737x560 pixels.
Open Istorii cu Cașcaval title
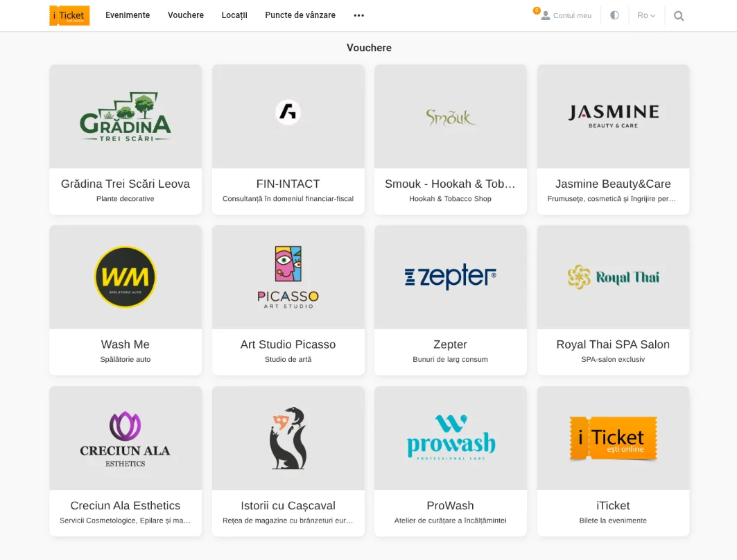[x=288, y=505]
